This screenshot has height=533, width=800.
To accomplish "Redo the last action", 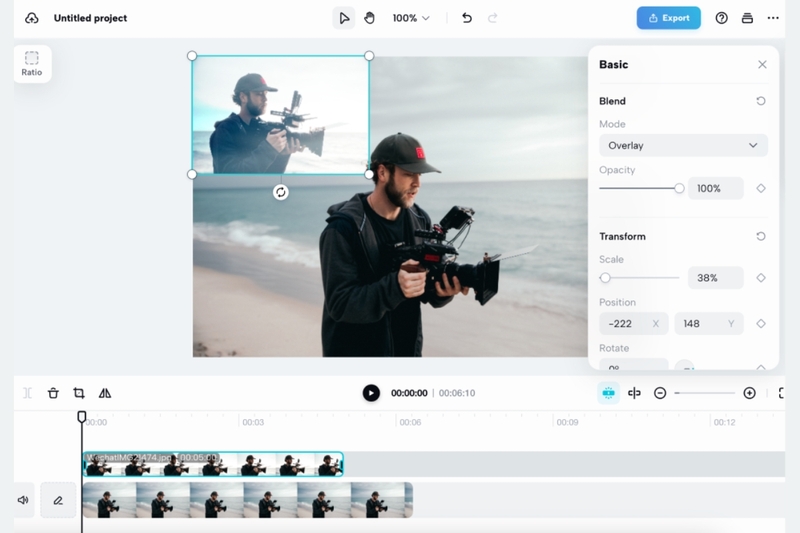I will 492,18.
